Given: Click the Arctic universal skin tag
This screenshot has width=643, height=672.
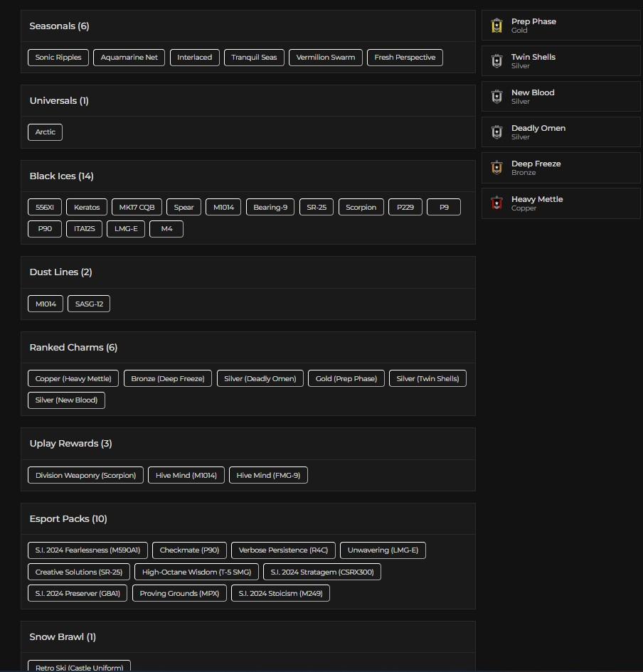Looking at the screenshot, I should point(45,132).
